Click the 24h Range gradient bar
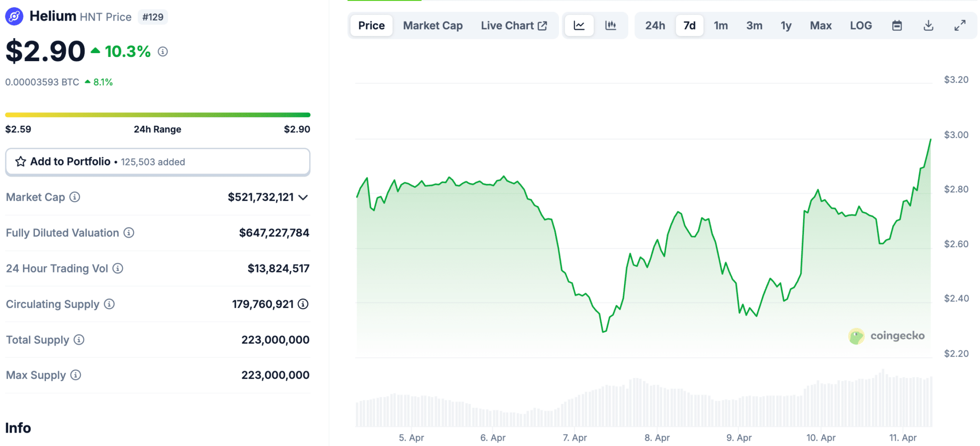This screenshot has height=446, width=980. tap(158, 115)
